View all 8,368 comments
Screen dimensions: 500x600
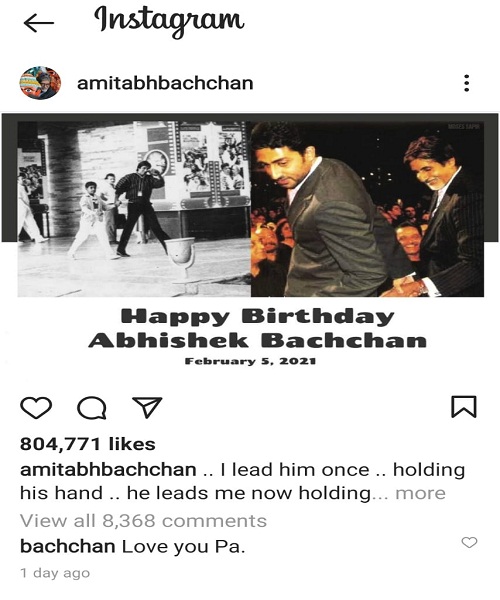pos(143,521)
